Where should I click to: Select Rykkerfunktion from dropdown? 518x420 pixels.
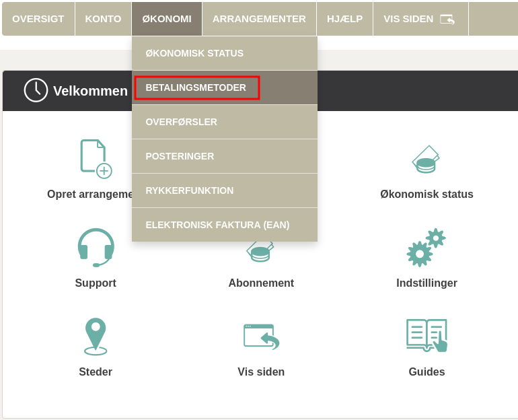(225, 190)
